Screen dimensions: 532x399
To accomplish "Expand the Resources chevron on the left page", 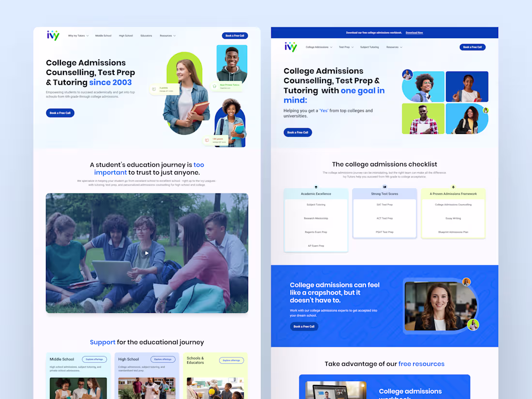I will (x=175, y=36).
